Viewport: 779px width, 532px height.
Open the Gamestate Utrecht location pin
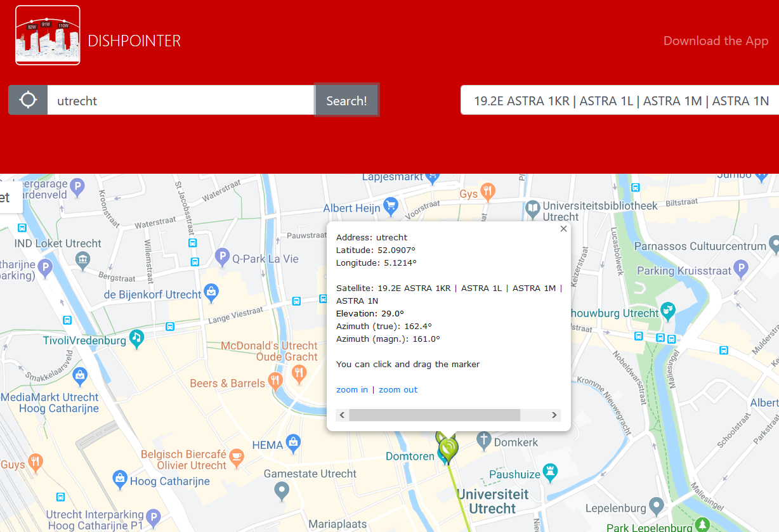(x=282, y=490)
